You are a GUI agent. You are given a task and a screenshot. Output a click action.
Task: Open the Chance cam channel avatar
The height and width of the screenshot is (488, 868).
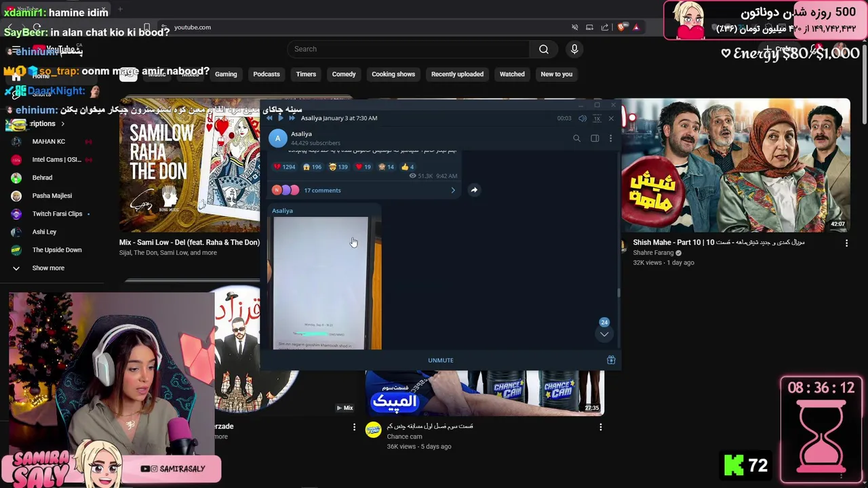click(374, 430)
